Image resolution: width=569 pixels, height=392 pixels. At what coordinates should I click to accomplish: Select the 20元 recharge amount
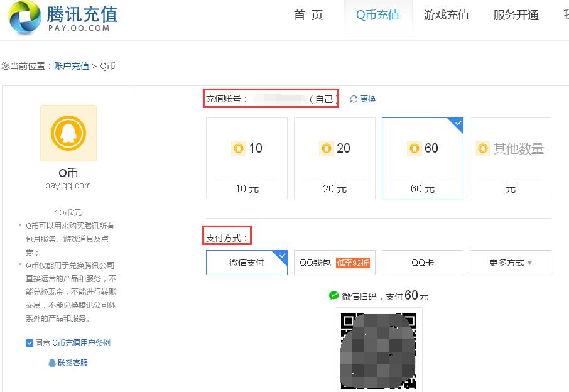click(335, 158)
